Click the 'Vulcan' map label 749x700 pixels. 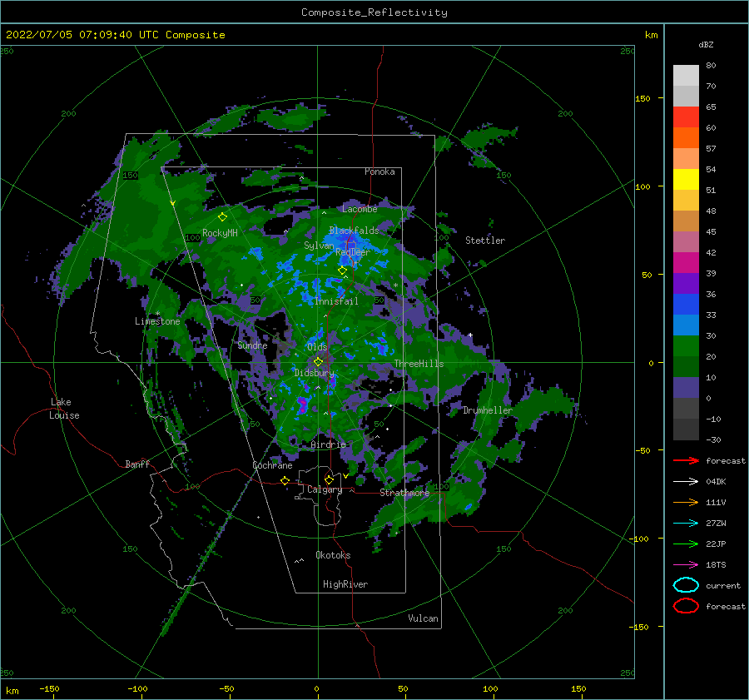point(423,618)
